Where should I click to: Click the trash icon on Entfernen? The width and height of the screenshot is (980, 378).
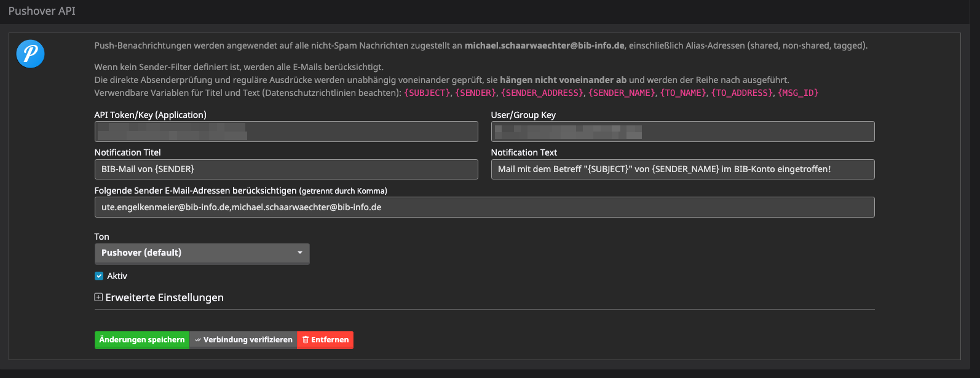pos(306,340)
